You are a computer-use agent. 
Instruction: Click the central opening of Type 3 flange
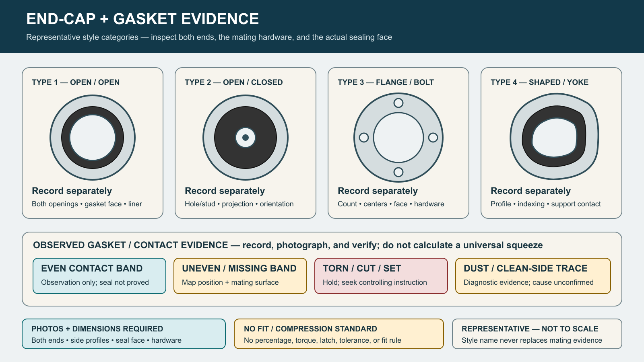(398, 138)
